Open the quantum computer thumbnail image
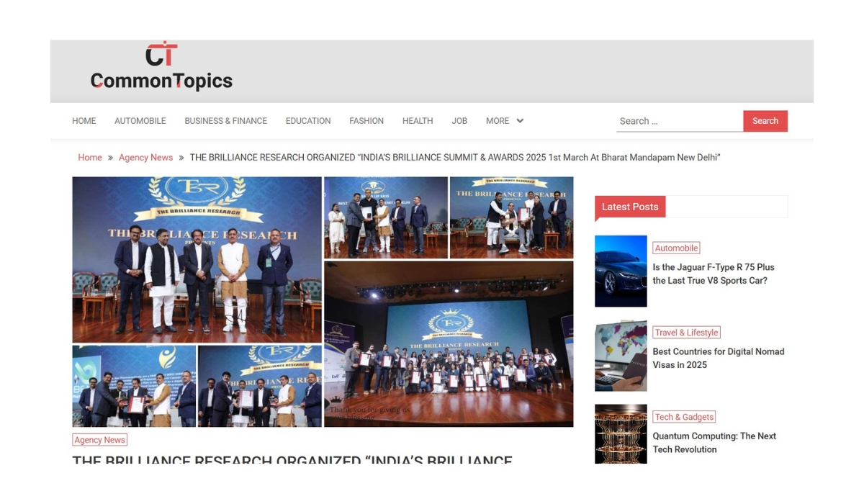Screen dimensions: 864x504 click(621, 433)
